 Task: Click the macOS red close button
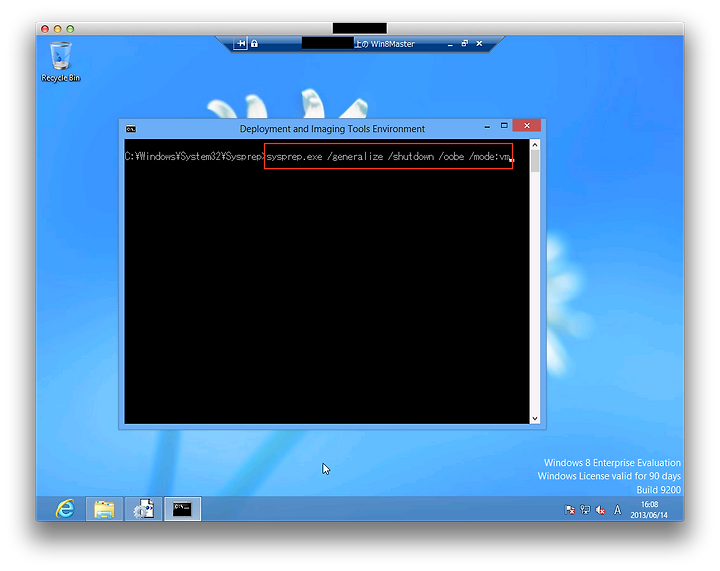point(45,29)
